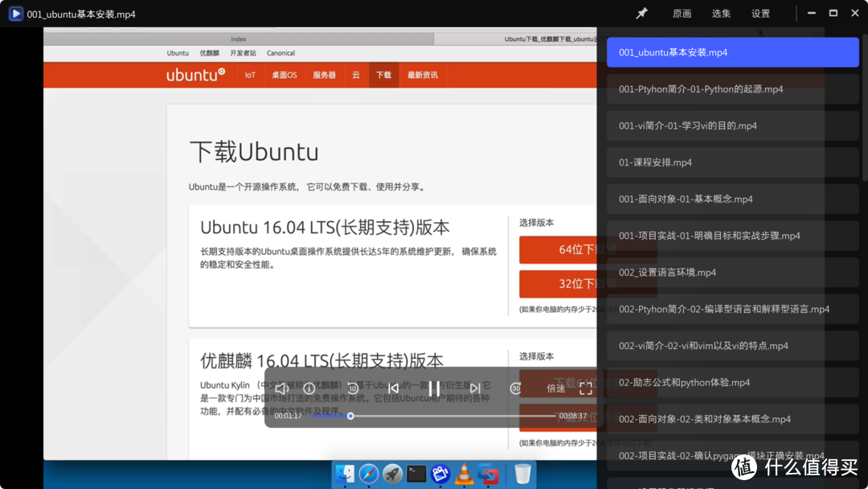Open the 设置 settings menu

(x=760, y=14)
